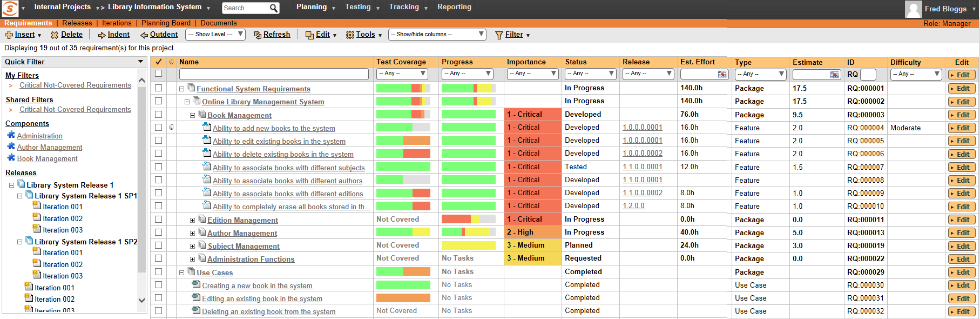Image resolution: width=980 pixels, height=319 pixels.
Task: Click icon of Creating a new book use case
Action: (197, 284)
